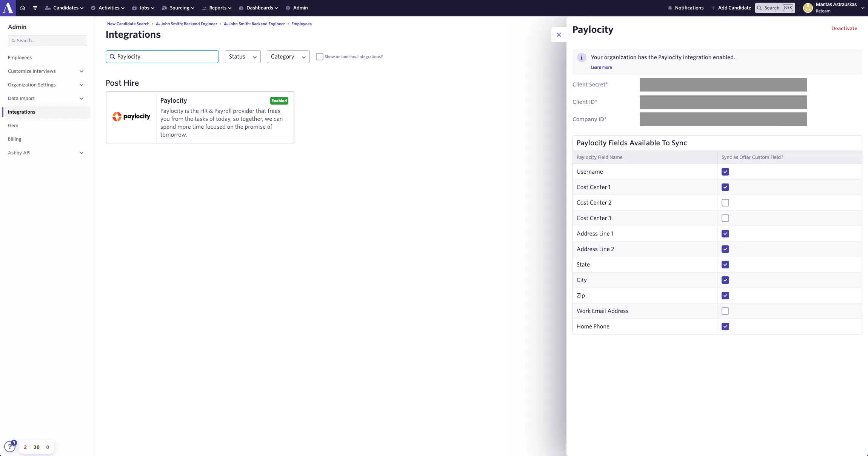Close the Paylocity side panel
Screen dimensions: 868x456
559,35
